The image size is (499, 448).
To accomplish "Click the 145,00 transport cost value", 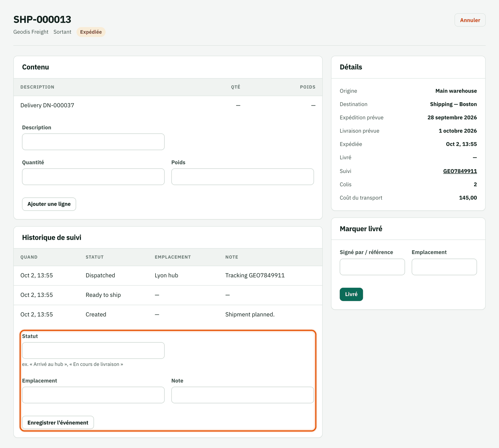I will [468, 198].
